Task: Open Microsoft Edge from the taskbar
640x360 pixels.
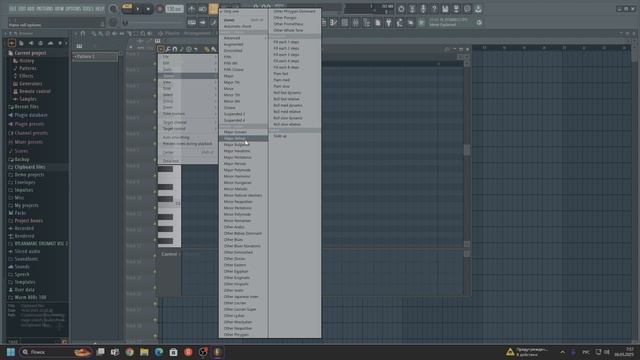Action: (159, 352)
